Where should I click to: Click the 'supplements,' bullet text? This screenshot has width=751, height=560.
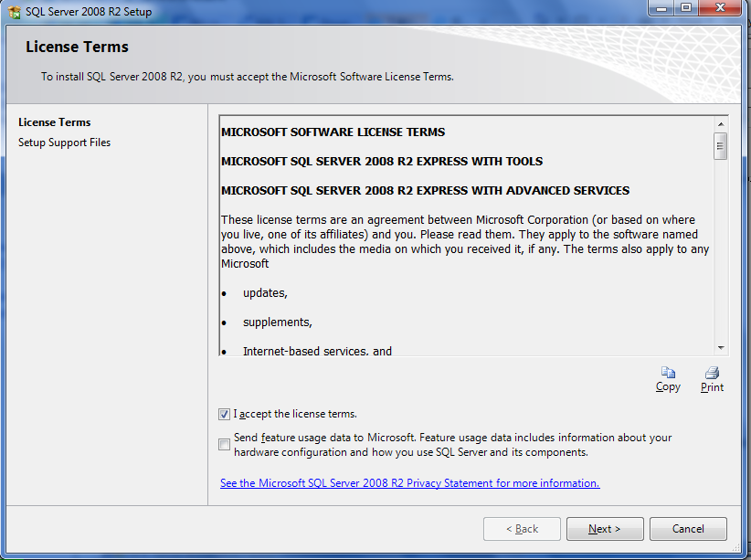click(x=278, y=322)
